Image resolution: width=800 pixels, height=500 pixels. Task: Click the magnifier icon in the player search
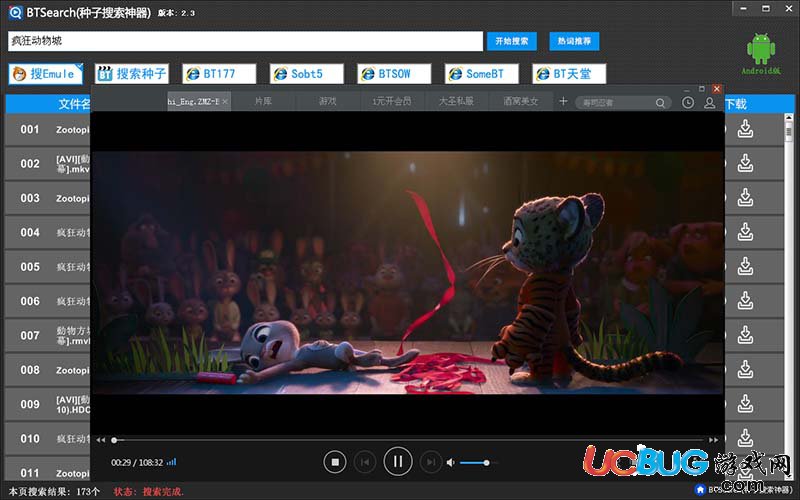[x=660, y=103]
